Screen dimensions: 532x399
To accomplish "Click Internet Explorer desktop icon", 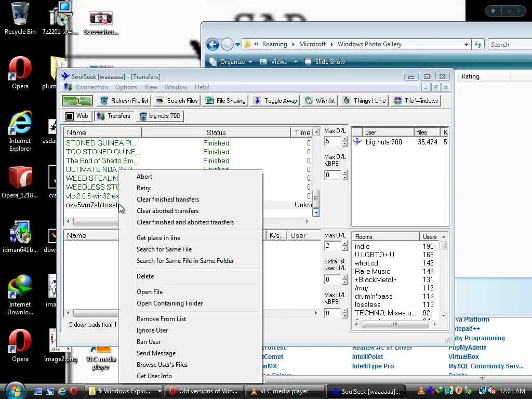I will 20,131.
